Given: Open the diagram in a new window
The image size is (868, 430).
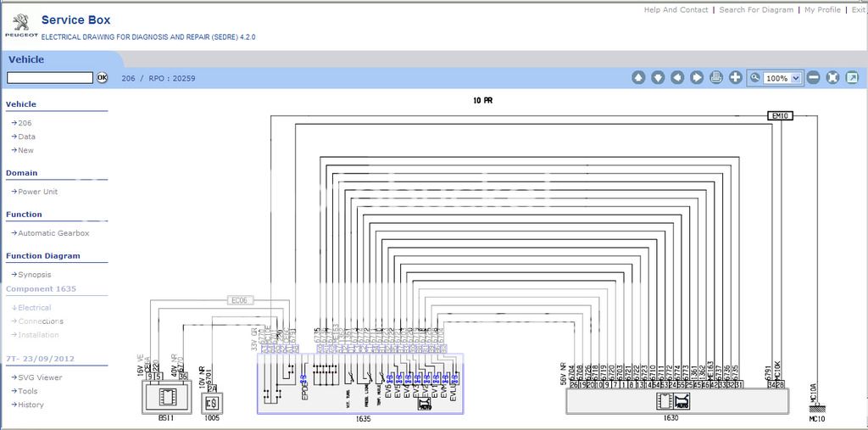Looking at the screenshot, I should coord(852,77).
